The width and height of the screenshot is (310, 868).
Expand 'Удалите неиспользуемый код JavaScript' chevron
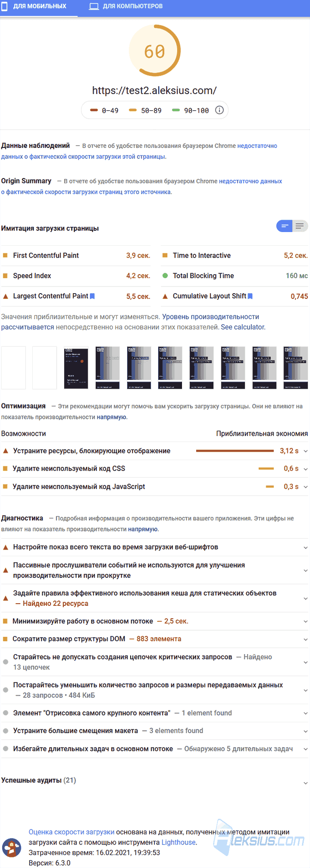coord(305,487)
